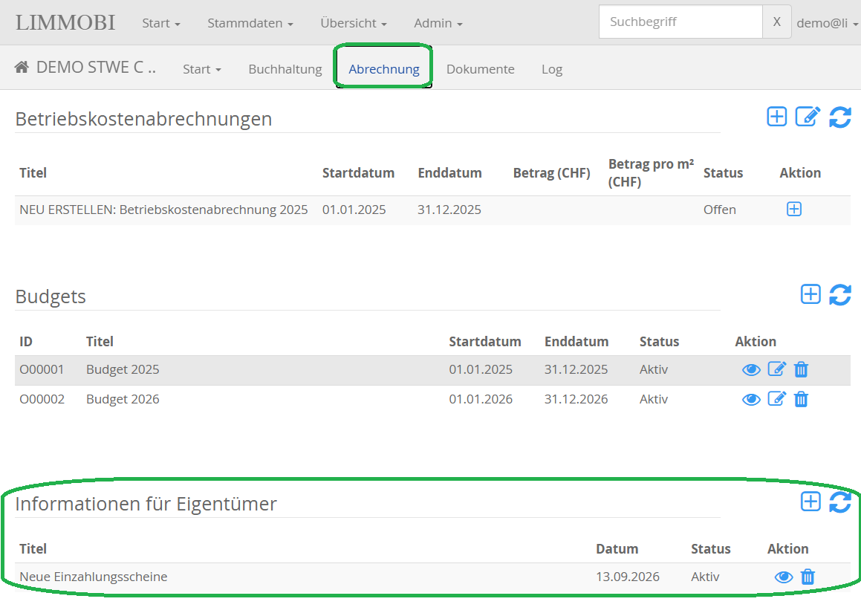861x616 pixels.
Task: Click the Offen status cell
Action: coord(719,210)
